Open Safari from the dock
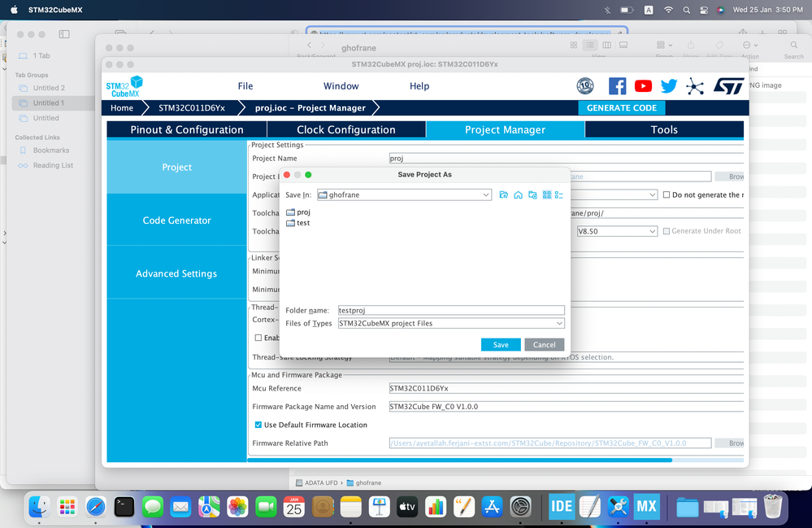 96,507
